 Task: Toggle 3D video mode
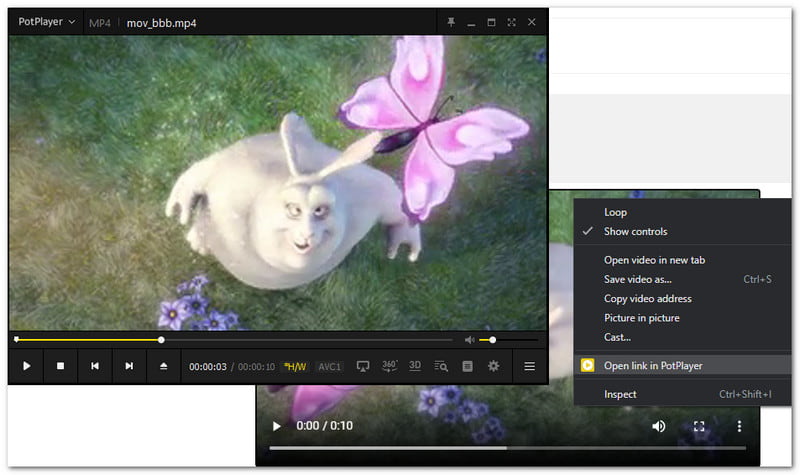pos(414,366)
